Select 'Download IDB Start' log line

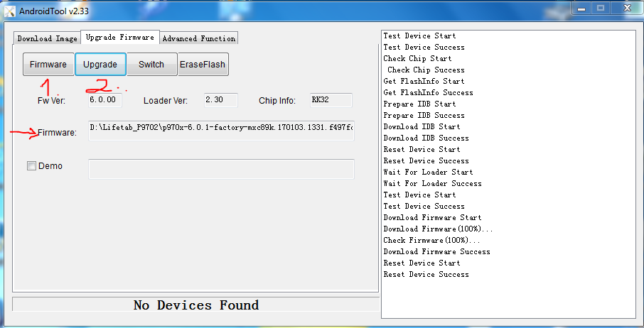422,126
